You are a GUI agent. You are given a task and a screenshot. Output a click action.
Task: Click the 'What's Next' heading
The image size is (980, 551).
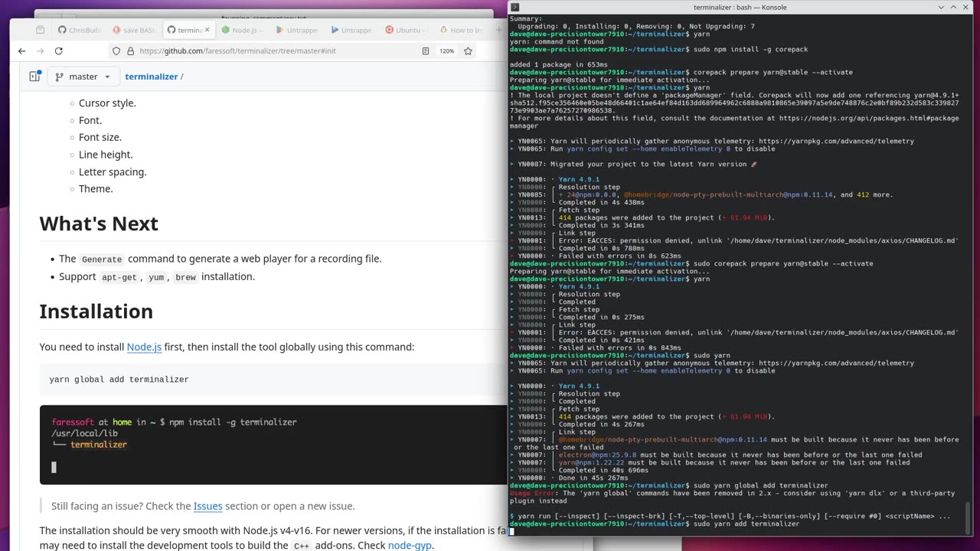tap(99, 223)
